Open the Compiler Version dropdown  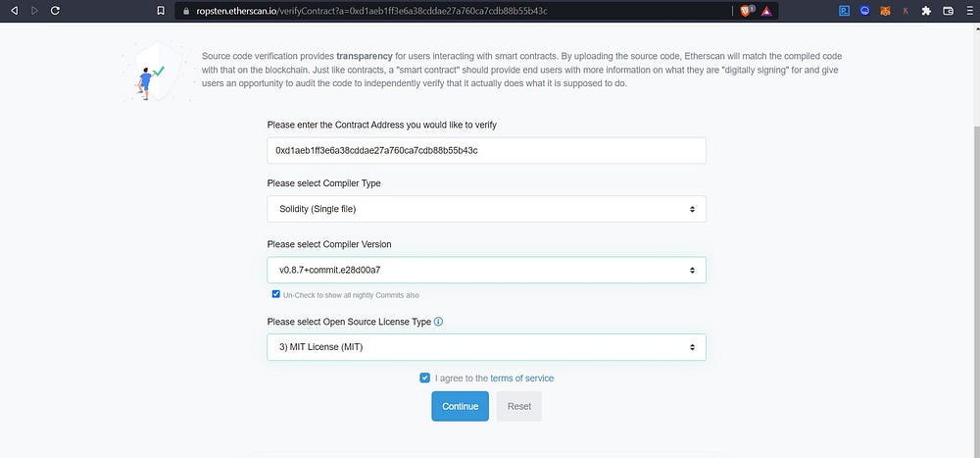(x=486, y=271)
